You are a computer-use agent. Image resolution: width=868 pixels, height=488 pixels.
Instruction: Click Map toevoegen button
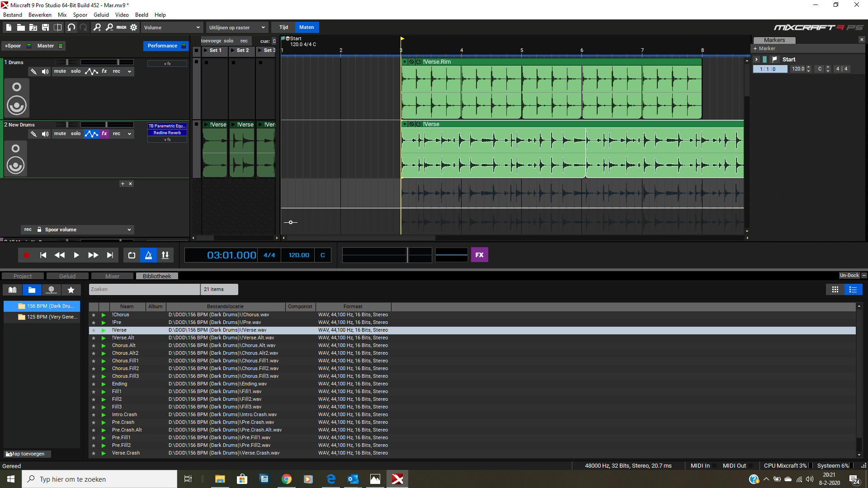click(x=27, y=454)
